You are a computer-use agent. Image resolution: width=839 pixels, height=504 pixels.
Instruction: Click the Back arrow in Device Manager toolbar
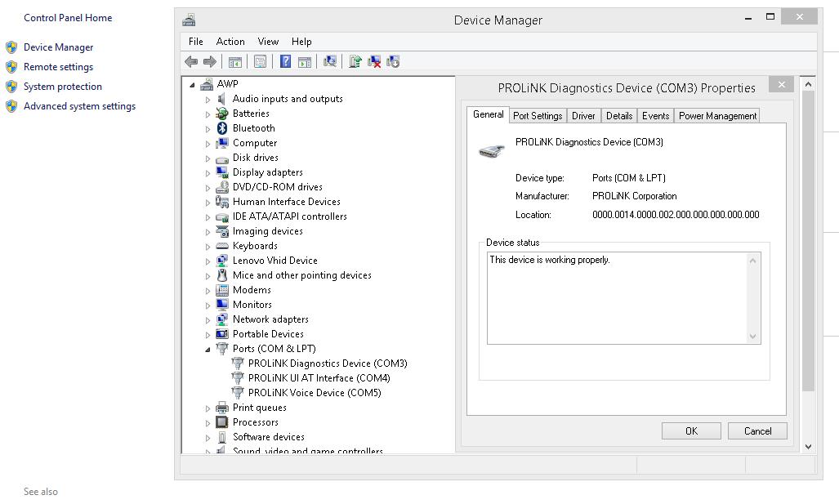click(x=191, y=61)
